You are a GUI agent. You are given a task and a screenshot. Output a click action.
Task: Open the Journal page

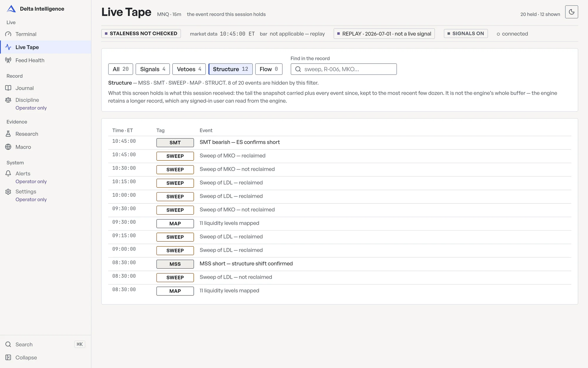coord(46,88)
